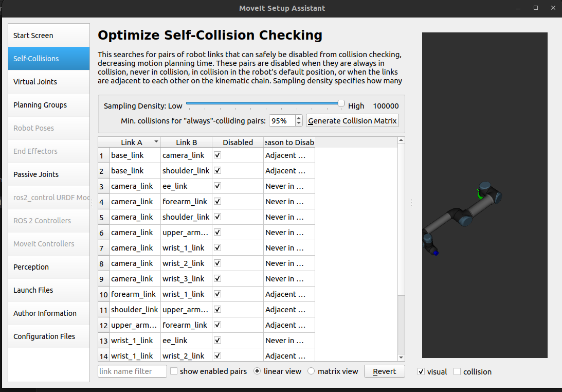Screen dimensions: 562x392
Task: Click the Generate Collision Matrix button
Action: point(352,121)
